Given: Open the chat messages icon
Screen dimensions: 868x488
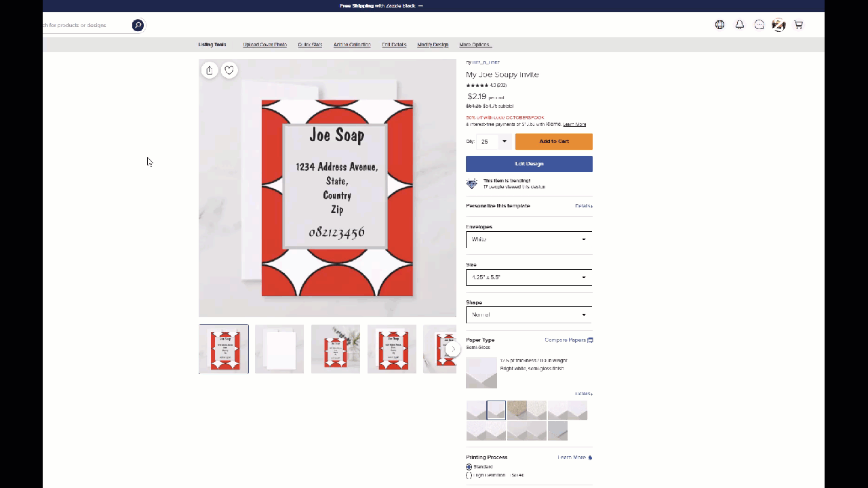Looking at the screenshot, I should (x=759, y=25).
